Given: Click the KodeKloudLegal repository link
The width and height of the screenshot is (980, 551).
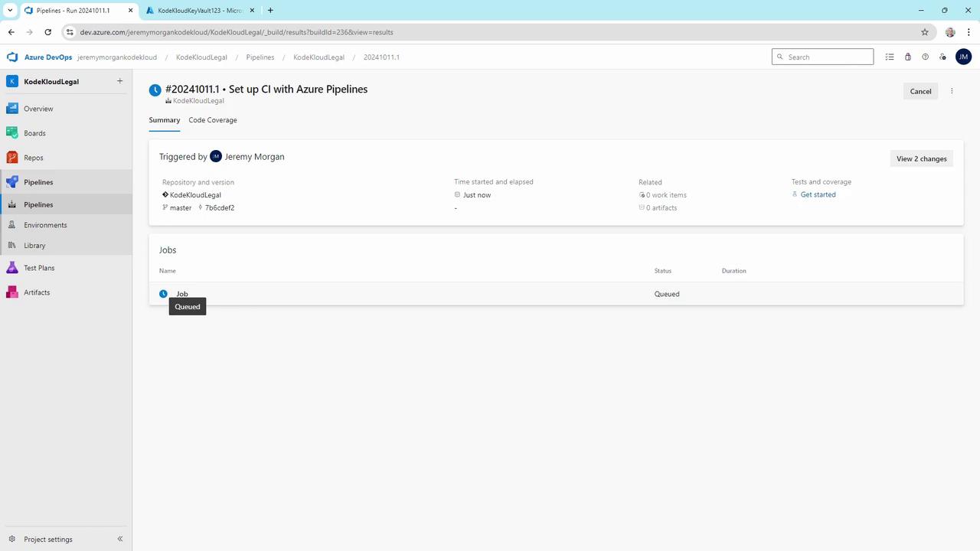Looking at the screenshot, I should (x=195, y=195).
